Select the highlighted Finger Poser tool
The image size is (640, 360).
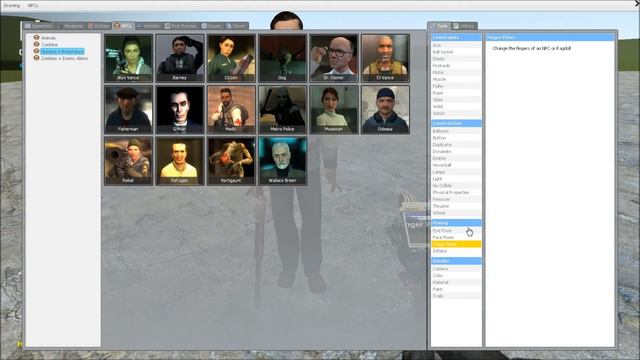pyautogui.click(x=456, y=244)
